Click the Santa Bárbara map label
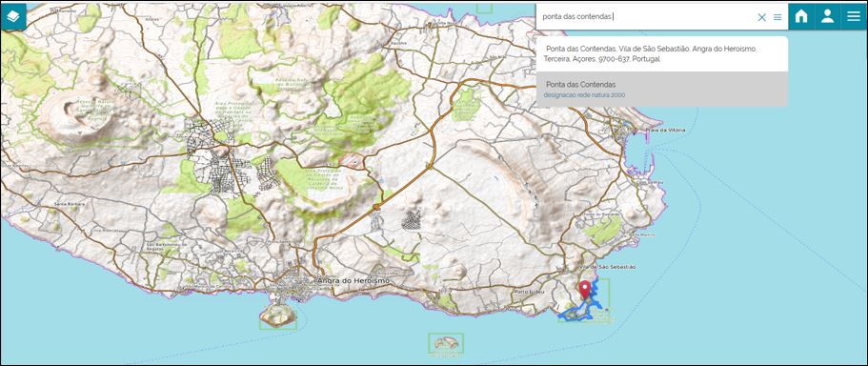This screenshot has height=366, width=868. pos(70,204)
